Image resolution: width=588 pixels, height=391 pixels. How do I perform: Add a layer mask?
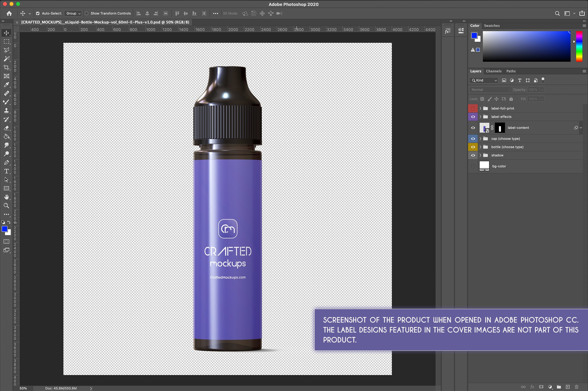coord(541,387)
